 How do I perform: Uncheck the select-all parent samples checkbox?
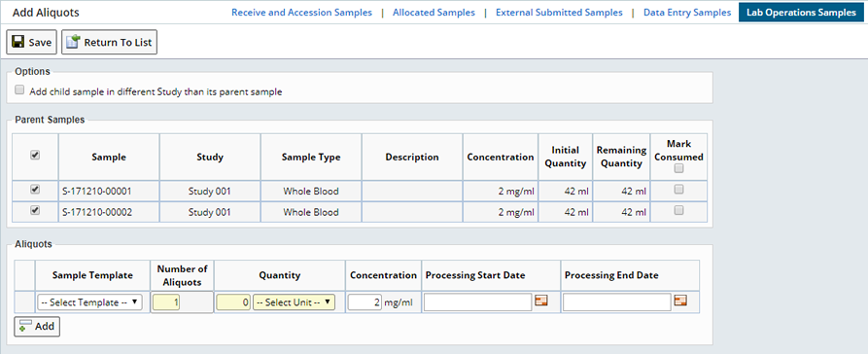click(x=35, y=156)
